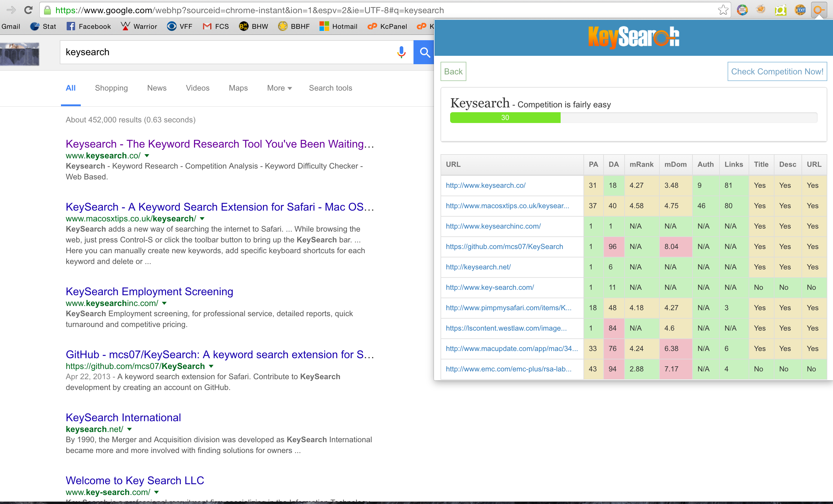Open the Facebook bookmark
This screenshot has height=504, width=833.
tap(89, 26)
